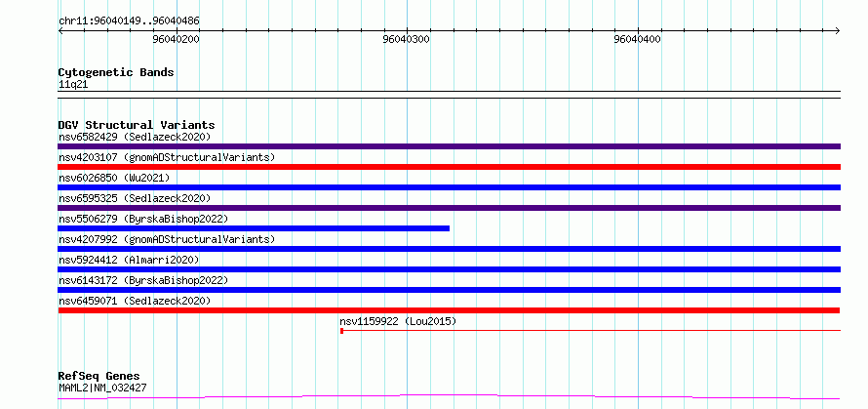Click the red start block of nsv1159922
Image resolution: width=868 pixels, height=409 pixels.
tap(342, 331)
